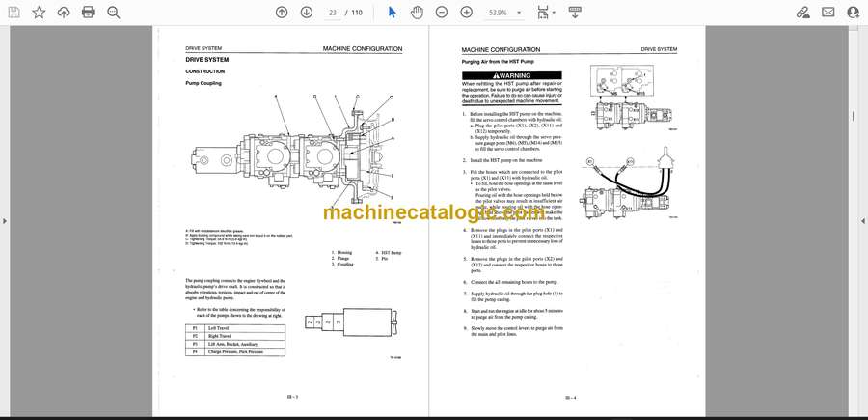The image size is (868, 420).
Task: Click the read mode keyboard-arrow icon
Action: (575, 13)
